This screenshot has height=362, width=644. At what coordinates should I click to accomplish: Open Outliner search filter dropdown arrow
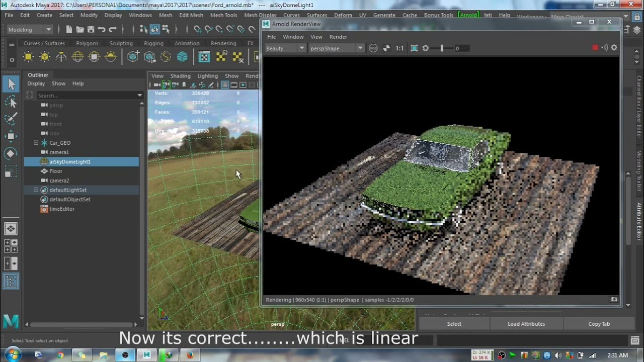click(140, 96)
